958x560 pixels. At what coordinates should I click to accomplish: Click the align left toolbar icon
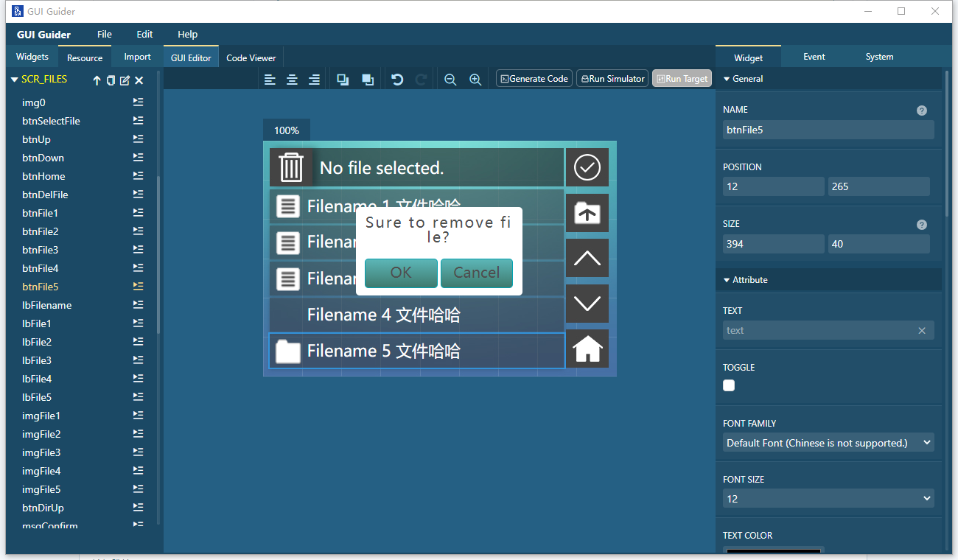[270, 80]
